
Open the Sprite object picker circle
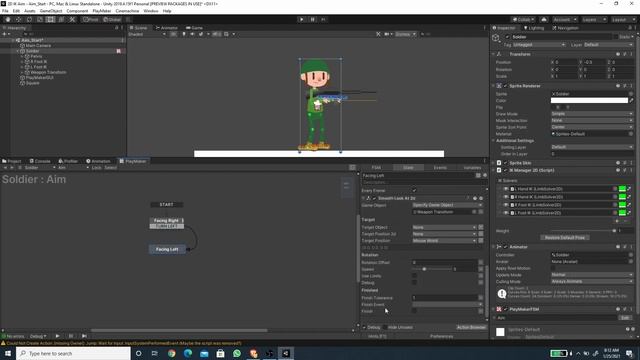(x=631, y=94)
